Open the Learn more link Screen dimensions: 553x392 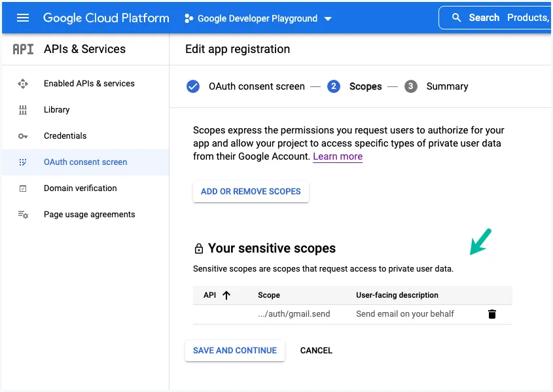pyautogui.click(x=338, y=156)
